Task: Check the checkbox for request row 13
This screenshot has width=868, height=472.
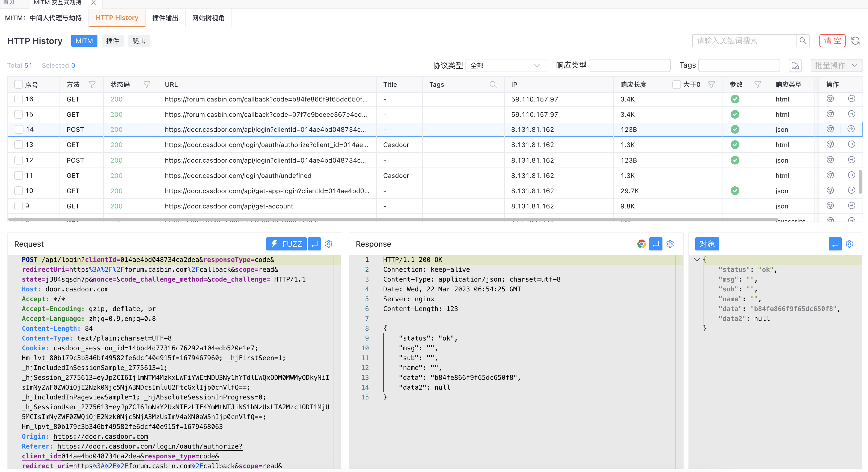Action: pos(19,145)
